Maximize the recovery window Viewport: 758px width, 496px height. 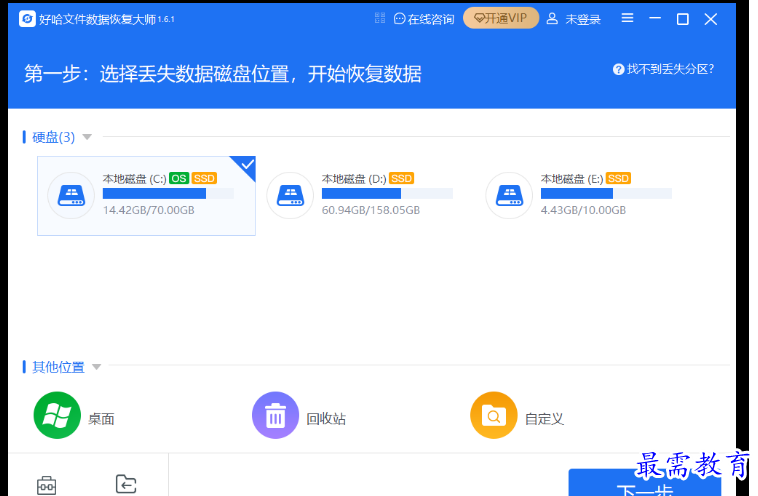tap(683, 19)
